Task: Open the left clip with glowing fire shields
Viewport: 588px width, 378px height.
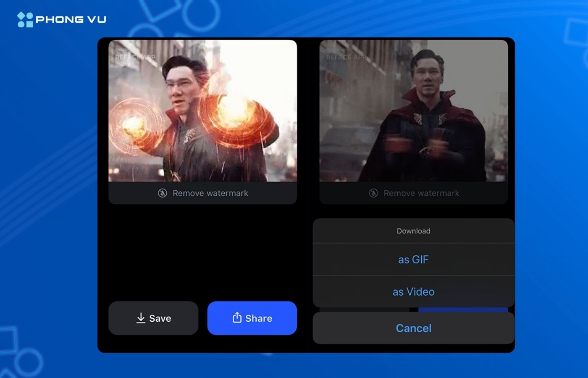Action: (x=203, y=111)
